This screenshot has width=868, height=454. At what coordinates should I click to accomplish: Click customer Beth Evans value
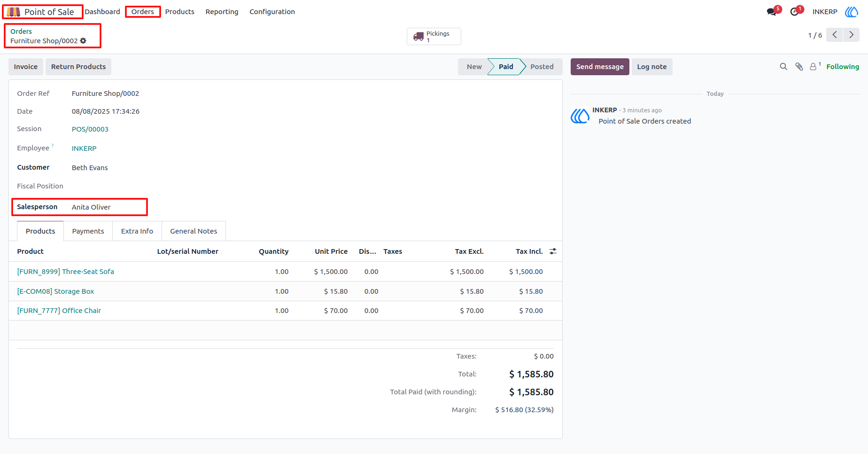[90, 168]
